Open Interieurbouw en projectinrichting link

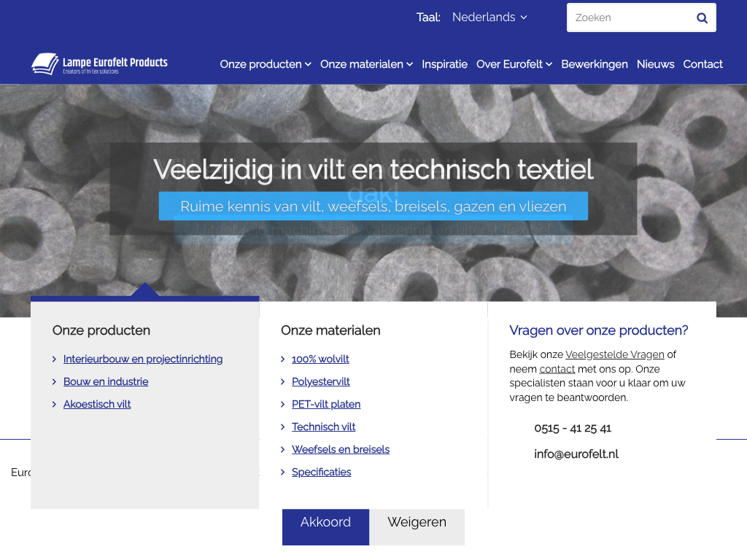pyautogui.click(x=143, y=359)
